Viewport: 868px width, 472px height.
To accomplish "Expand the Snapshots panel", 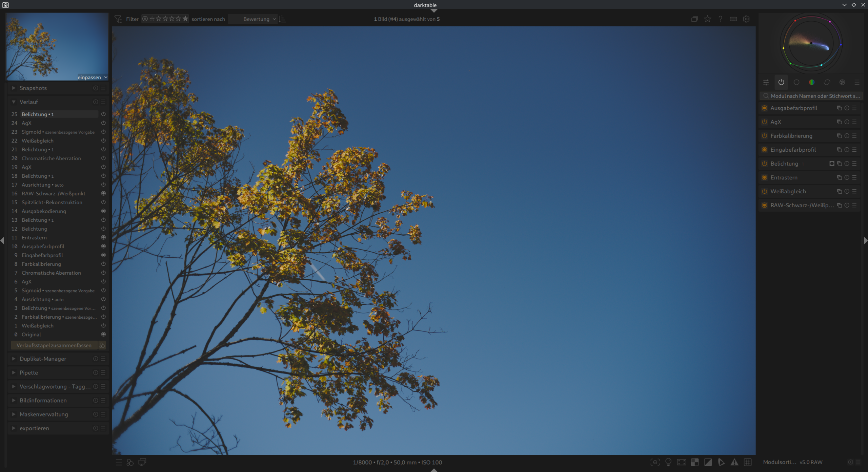I will pos(33,88).
